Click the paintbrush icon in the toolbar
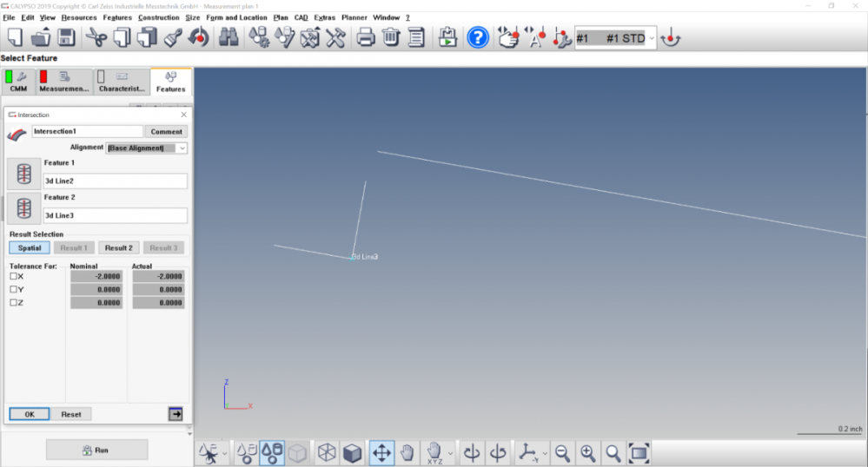 tap(173, 37)
